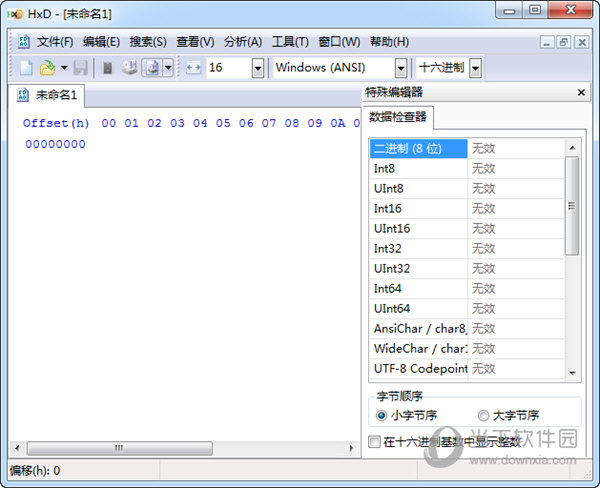Select the UTF-8 Codepoint row
The image size is (600, 488).
467,369
